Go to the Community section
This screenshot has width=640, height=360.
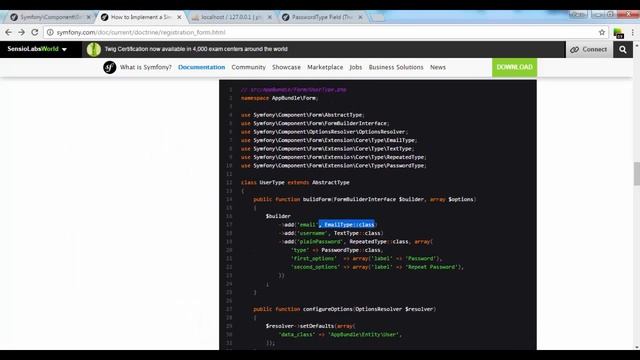(248, 67)
